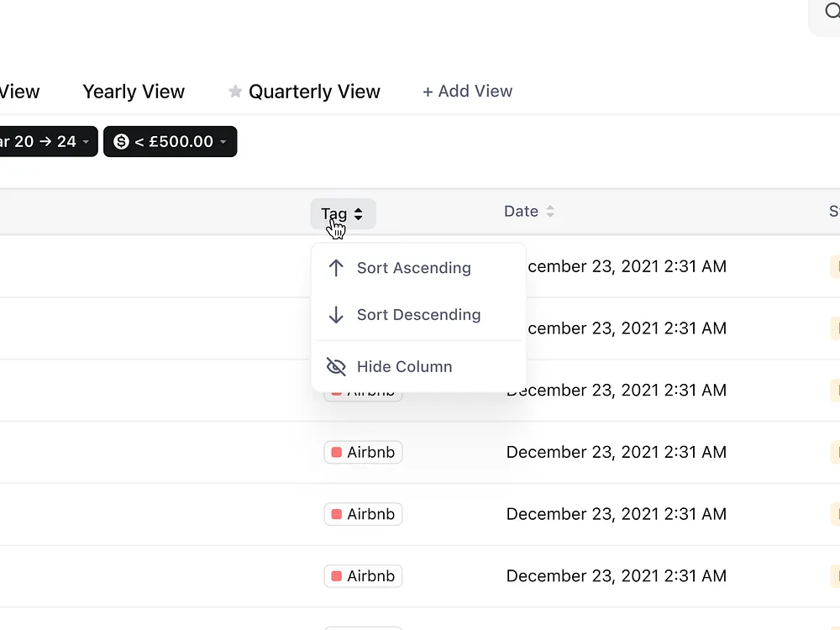Image resolution: width=840 pixels, height=630 pixels.
Task: Click the star icon beside Quarterly View
Action: point(235,92)
